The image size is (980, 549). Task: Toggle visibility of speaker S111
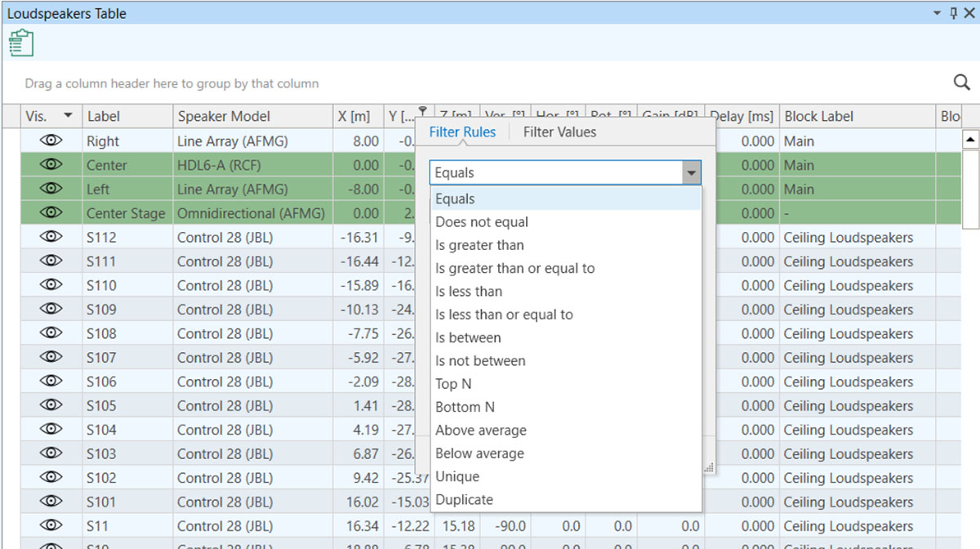point(51,261)
